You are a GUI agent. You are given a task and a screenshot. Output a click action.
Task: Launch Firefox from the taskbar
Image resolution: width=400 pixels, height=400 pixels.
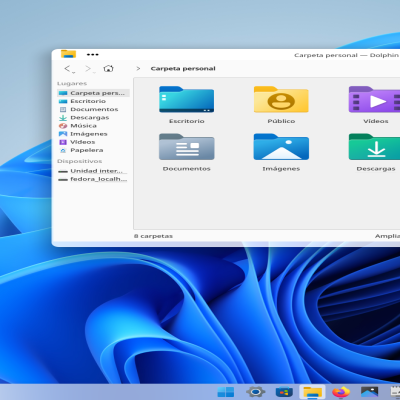pos(341,392)
